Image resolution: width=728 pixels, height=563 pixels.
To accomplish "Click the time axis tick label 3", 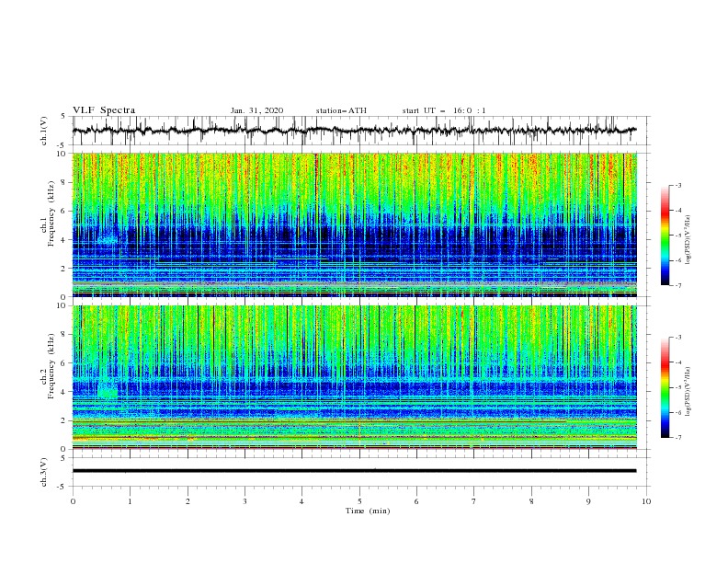I will click(x=245, y=501).
